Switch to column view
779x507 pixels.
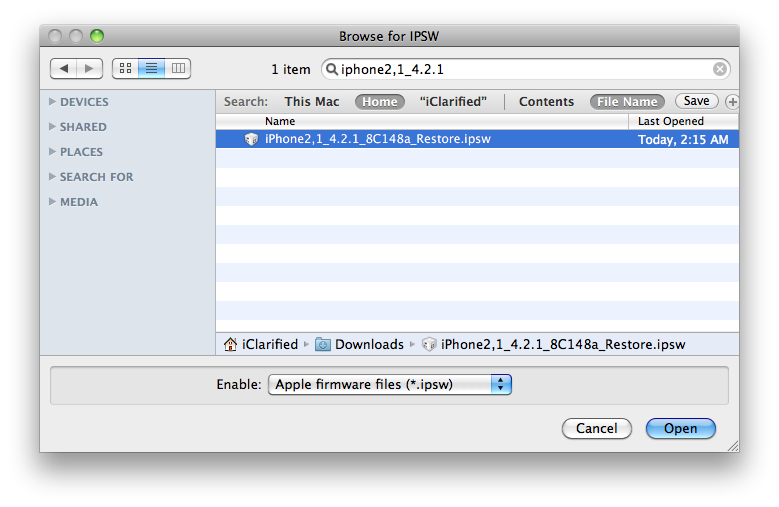[x=178, y=69]
